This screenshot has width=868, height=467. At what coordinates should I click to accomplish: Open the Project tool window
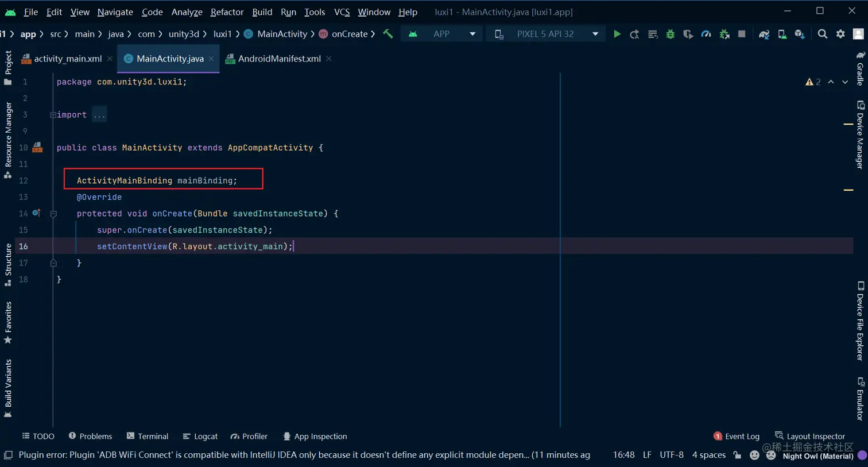click(8, 68)
